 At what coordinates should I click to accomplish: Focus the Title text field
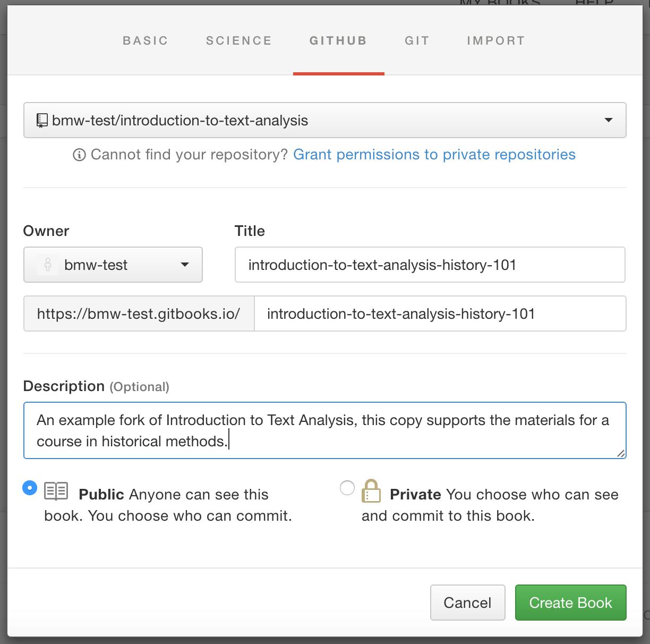[430, 265]
